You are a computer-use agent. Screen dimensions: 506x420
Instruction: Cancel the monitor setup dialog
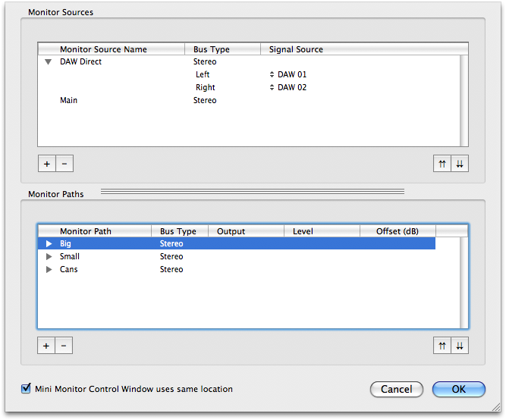tap(397, 389)
